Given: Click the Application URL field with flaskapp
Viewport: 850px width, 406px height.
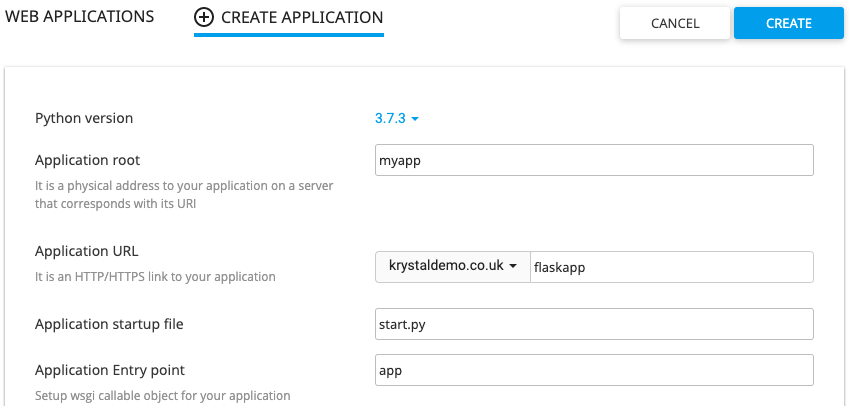Looking at the screenshot, I should [x=672, y=267].
